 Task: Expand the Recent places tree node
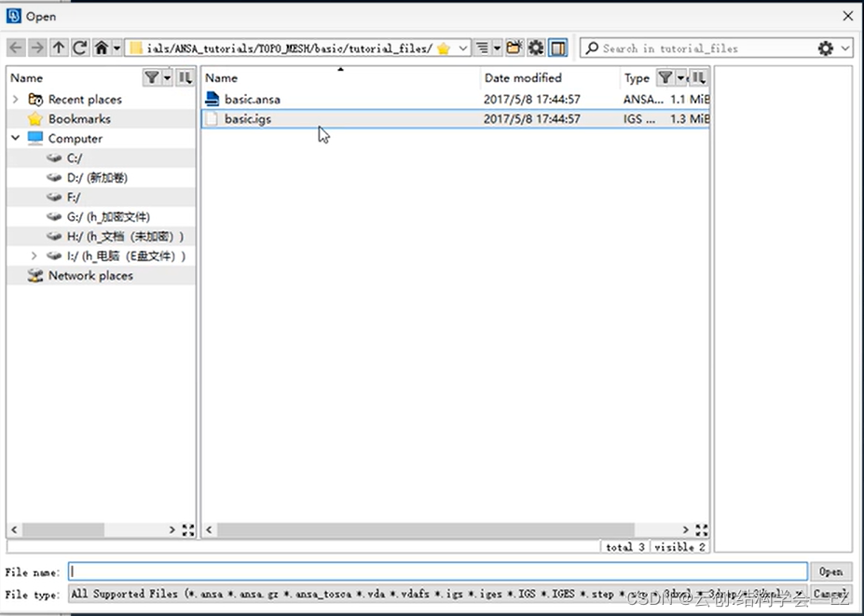[x=16, y=100]
